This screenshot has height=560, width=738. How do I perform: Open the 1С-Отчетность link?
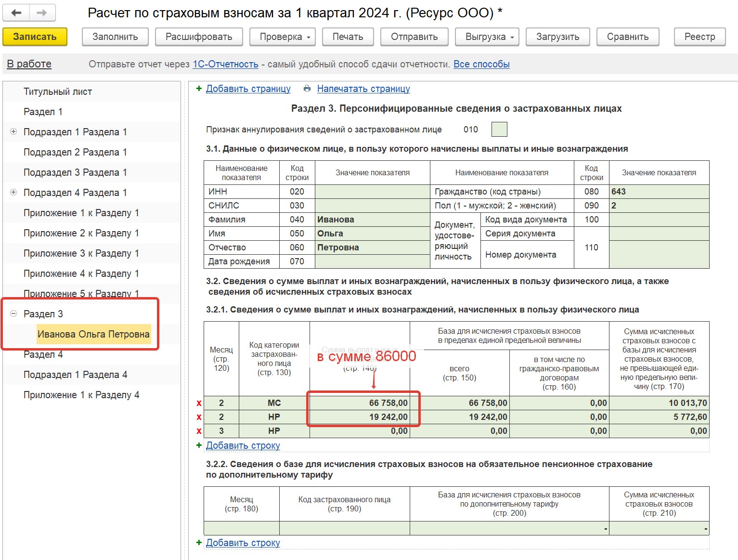pos(225,64)
